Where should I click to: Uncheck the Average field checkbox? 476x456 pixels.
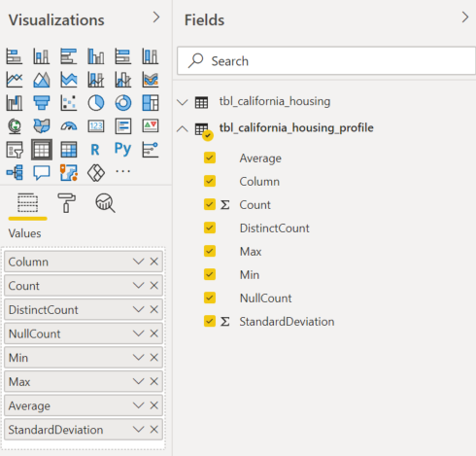click(210, 158)
